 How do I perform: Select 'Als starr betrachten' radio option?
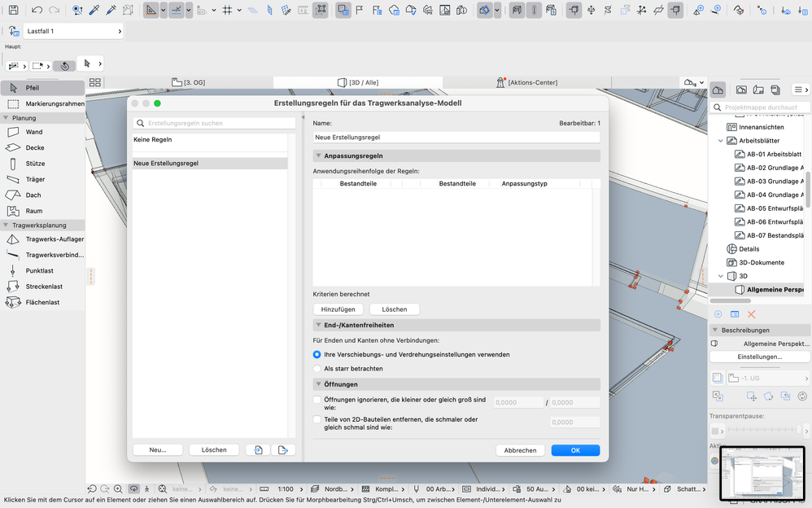tap(317, 369)
